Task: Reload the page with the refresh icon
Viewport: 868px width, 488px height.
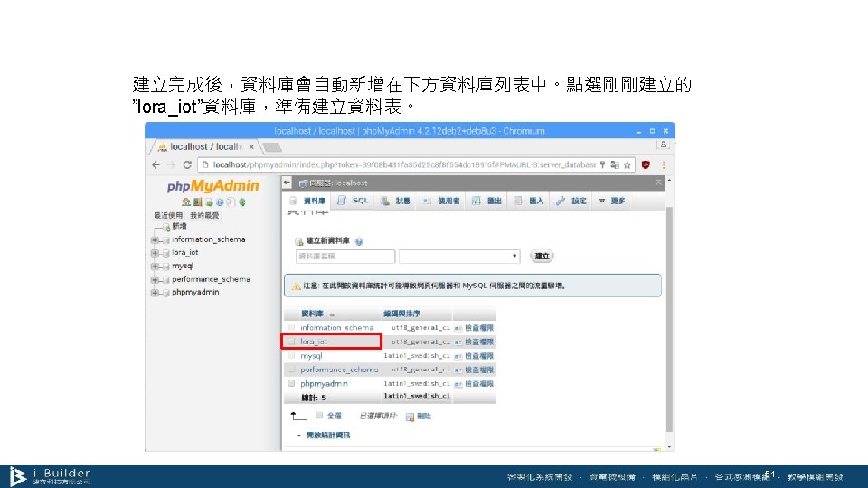Action: (x=187, y=164)
